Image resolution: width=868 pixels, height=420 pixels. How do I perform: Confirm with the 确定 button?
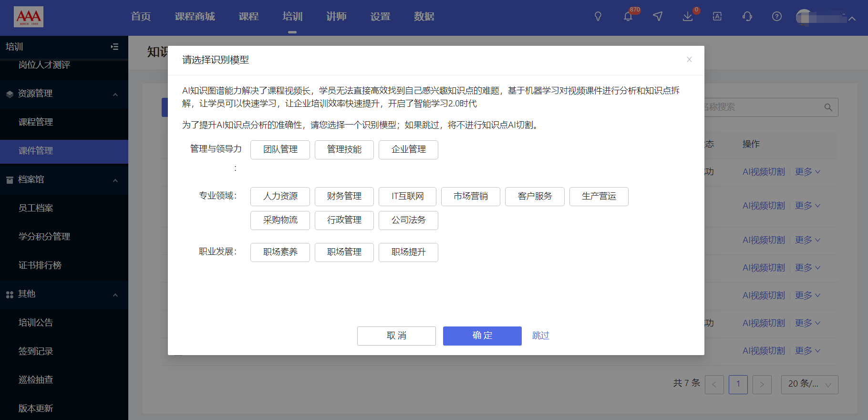482,336
